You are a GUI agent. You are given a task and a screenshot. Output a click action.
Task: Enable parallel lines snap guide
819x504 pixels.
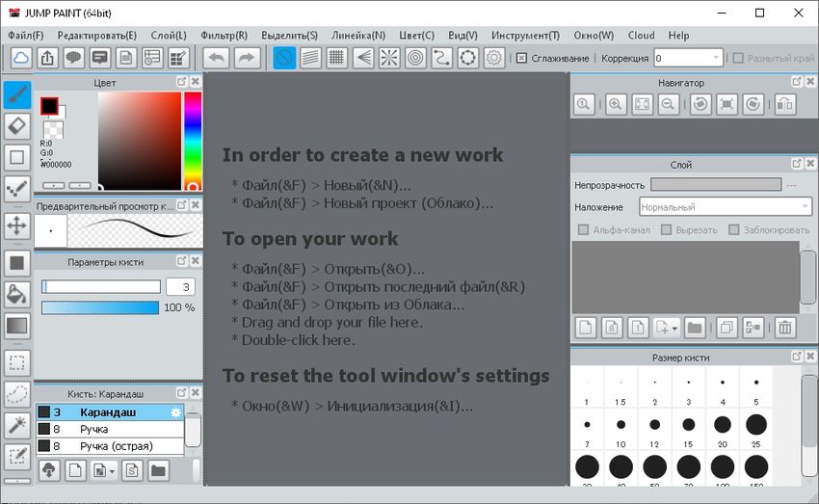tap(311, 58)
